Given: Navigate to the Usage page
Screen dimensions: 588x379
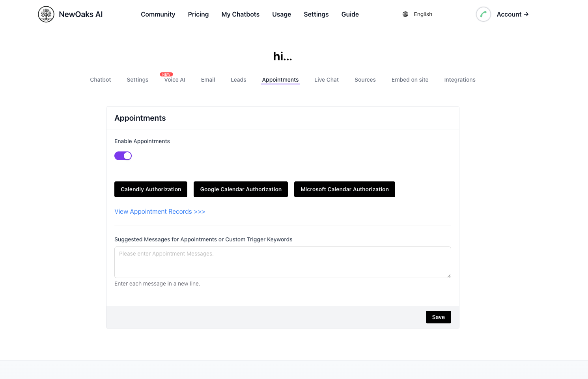Looking at the screenshot, I should click(x=281, y=14).
